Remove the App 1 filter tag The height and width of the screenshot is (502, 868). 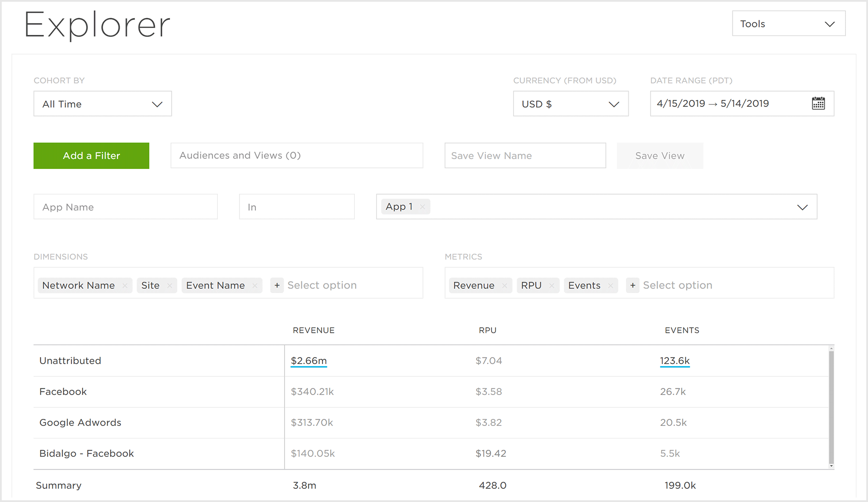coord(423,207)
